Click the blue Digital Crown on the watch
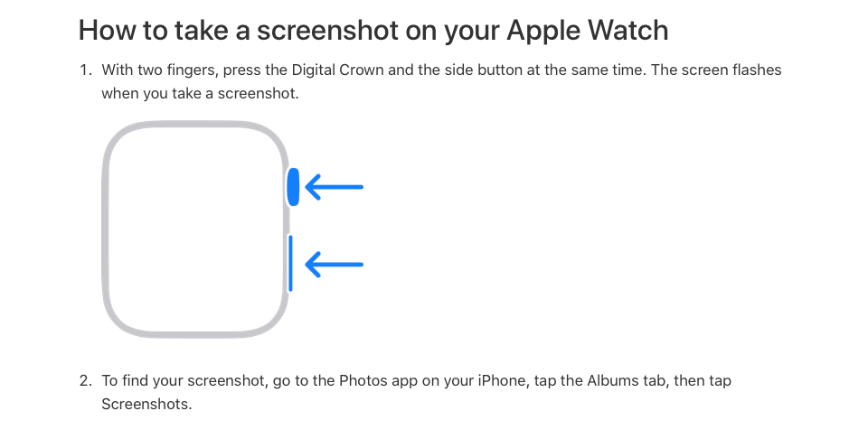Image resolution: width=868 pixels, height=439 pixels. pyautogui.click(x=293, y=187)
